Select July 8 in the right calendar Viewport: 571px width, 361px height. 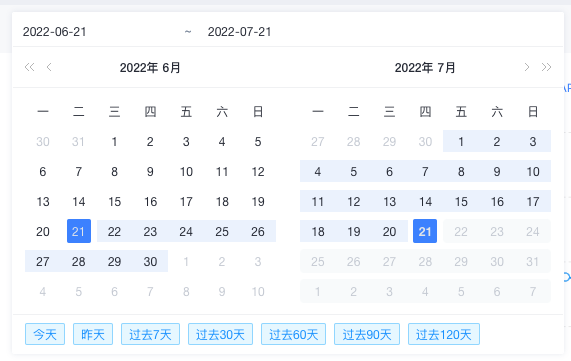pyautogui.click(x=461, y=171)
